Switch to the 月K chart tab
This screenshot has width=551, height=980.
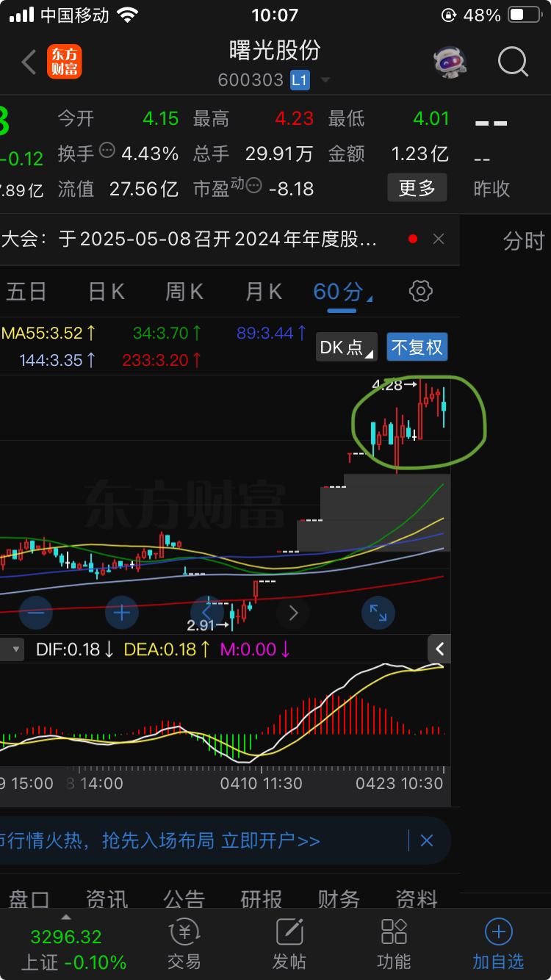click(x=263, y=292)
